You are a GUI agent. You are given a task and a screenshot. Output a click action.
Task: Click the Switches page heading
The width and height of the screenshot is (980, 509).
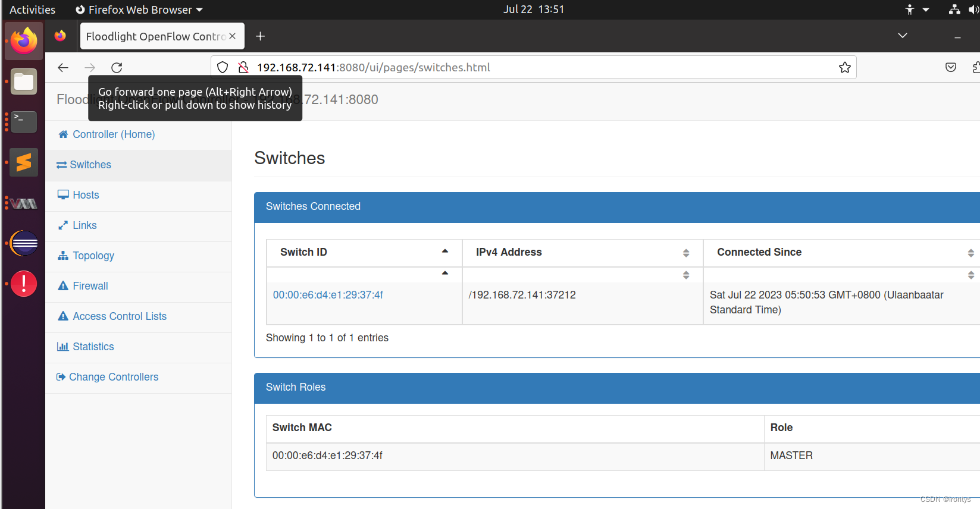pos(290,158)
